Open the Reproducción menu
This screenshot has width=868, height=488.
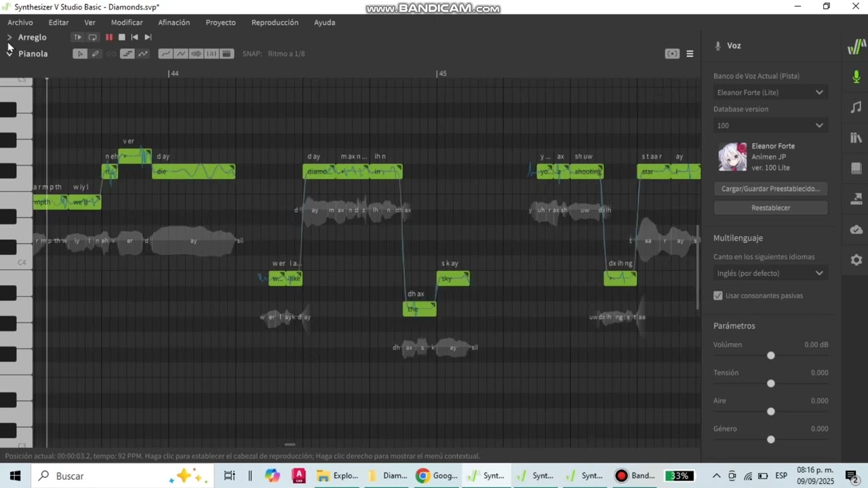pyautogui.click(x=275, y=22)
